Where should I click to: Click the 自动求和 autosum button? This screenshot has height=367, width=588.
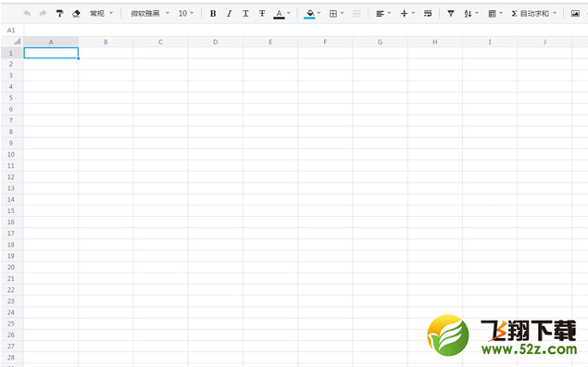531,14
